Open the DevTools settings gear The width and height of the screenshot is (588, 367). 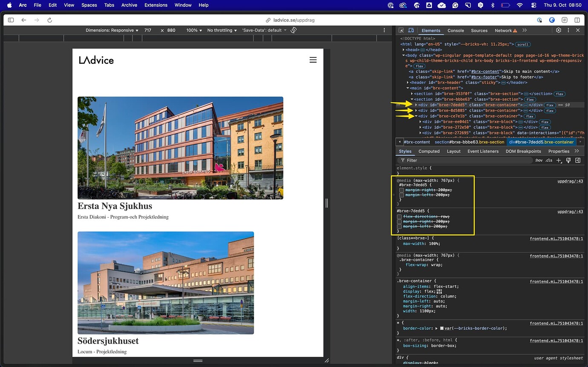click(558, 30)
